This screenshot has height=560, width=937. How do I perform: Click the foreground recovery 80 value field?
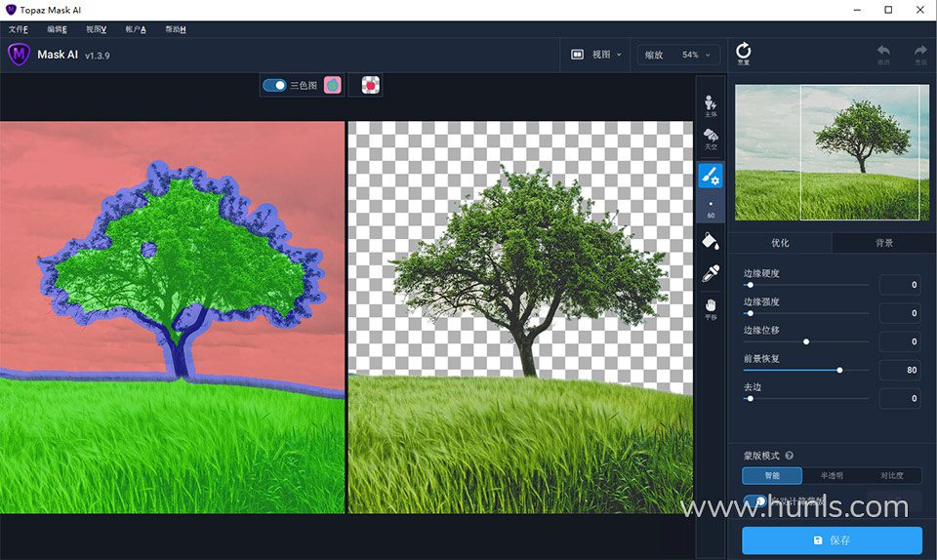[x=900, y=370]
